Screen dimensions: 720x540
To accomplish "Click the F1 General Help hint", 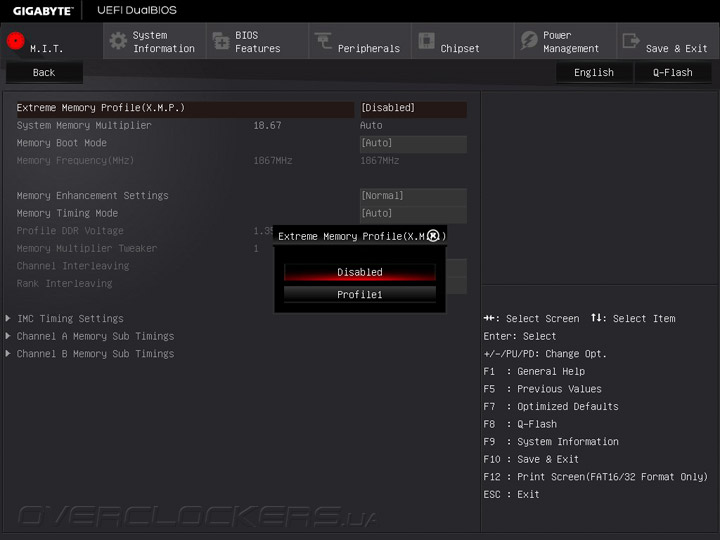I will 534,371.
